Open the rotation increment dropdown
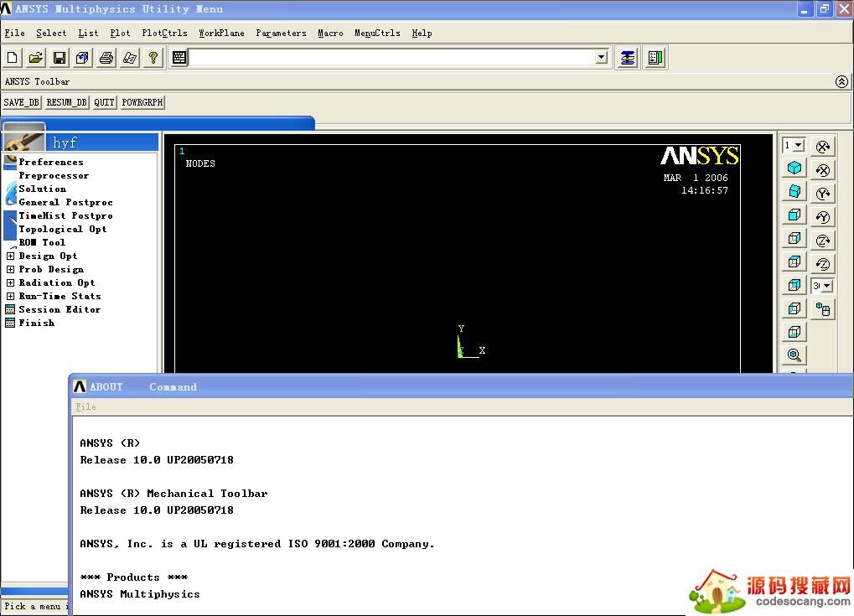 coord(827,286)
